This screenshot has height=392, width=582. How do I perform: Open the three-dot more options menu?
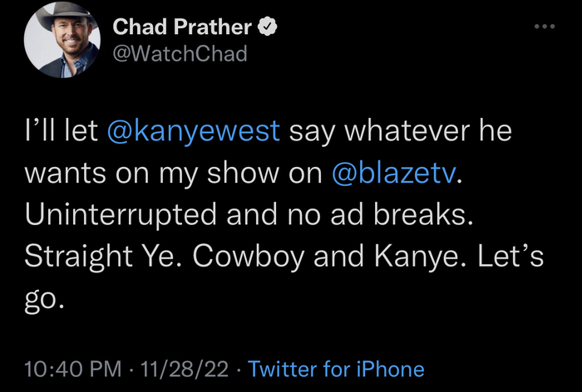(x=545, y=26)
